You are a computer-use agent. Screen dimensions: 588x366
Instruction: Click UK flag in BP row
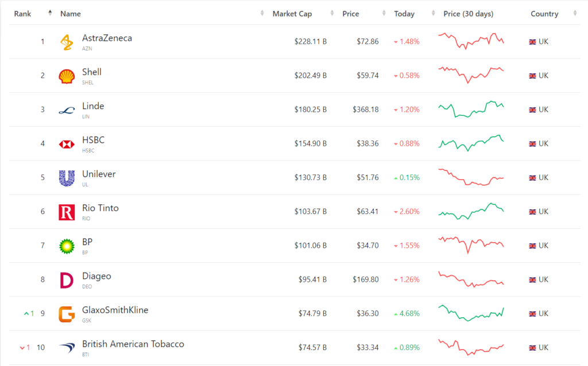coord(532,246)
